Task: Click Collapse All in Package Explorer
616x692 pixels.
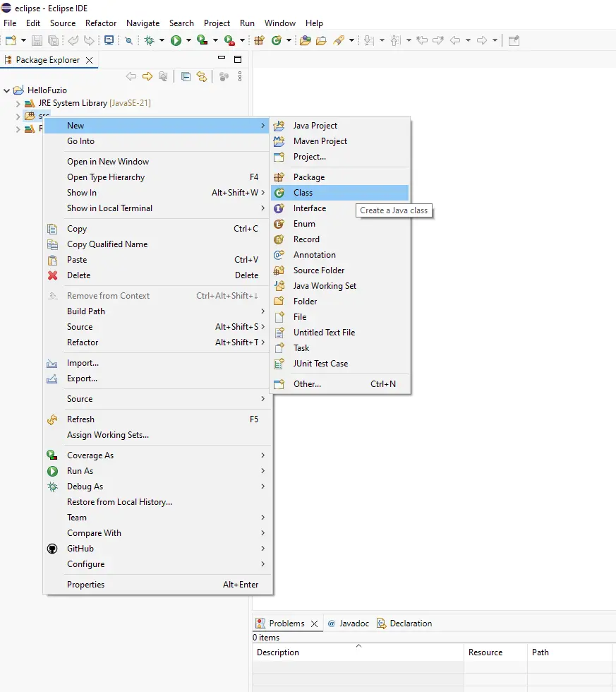Action: 186,77
